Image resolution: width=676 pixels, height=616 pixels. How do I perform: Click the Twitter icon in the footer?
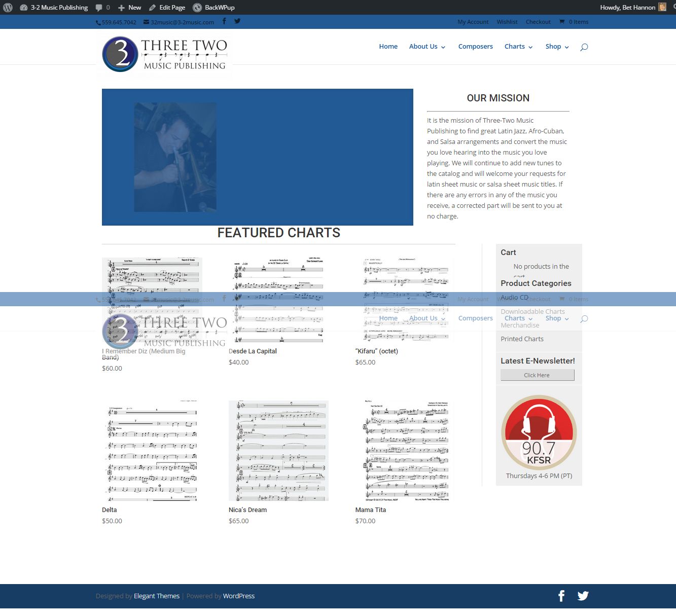click(583, 596)
